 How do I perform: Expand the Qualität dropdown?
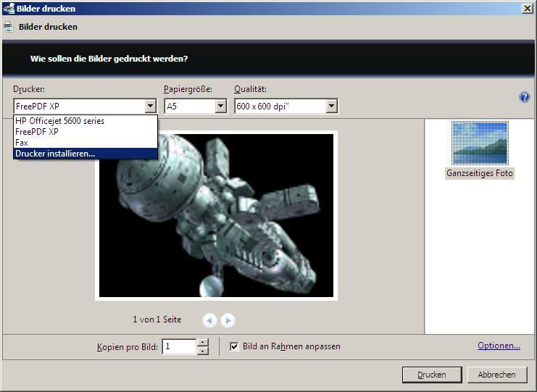pyautogui.click(x=331, y=107)
